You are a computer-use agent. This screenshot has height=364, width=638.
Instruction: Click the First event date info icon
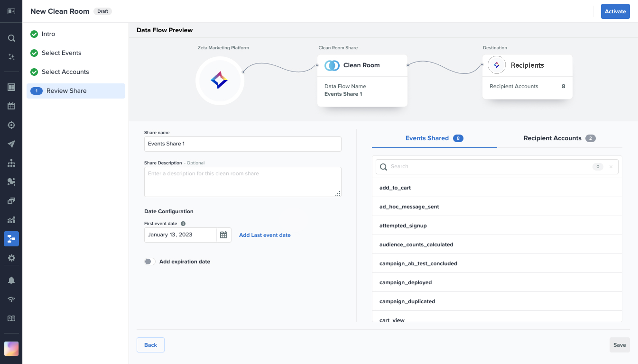183,224
